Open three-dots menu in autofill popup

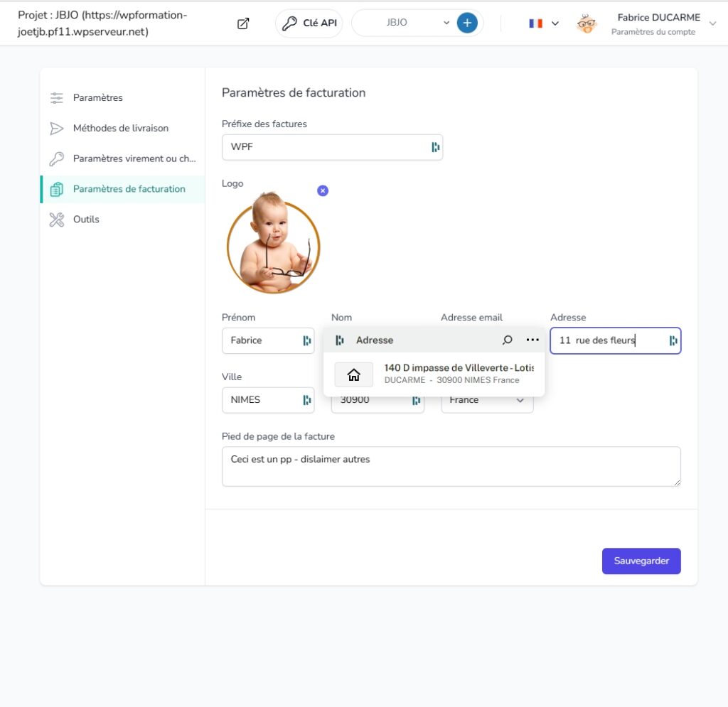tap(532, 340)
